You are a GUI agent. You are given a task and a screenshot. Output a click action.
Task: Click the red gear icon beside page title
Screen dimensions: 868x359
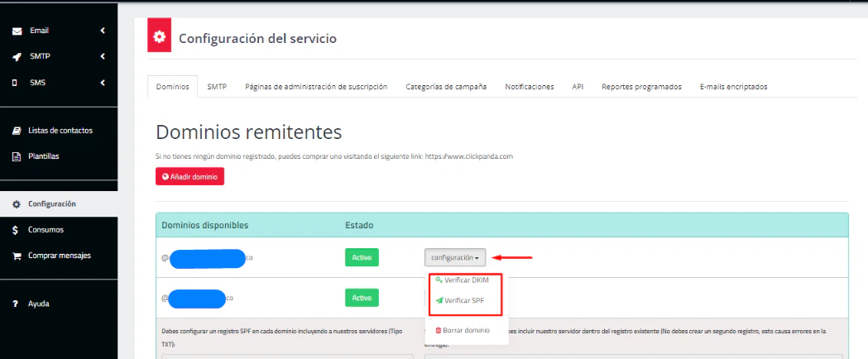coord(160,36)
